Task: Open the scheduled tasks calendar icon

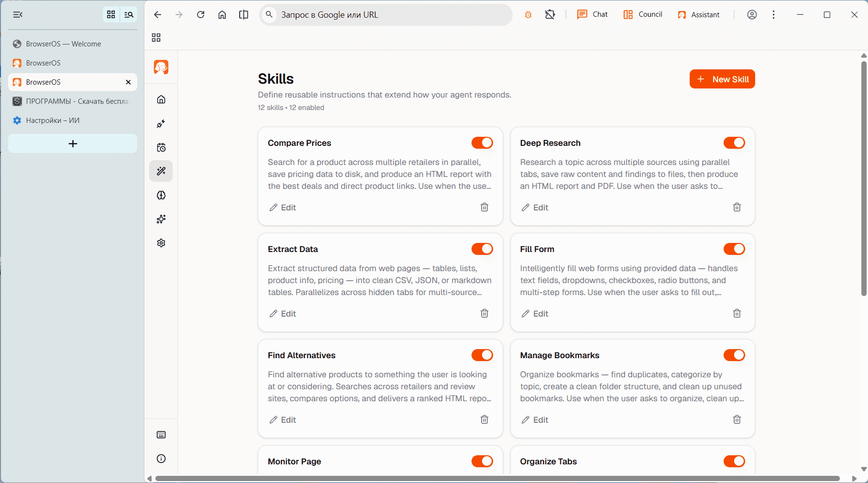Action: pos(161,147)
